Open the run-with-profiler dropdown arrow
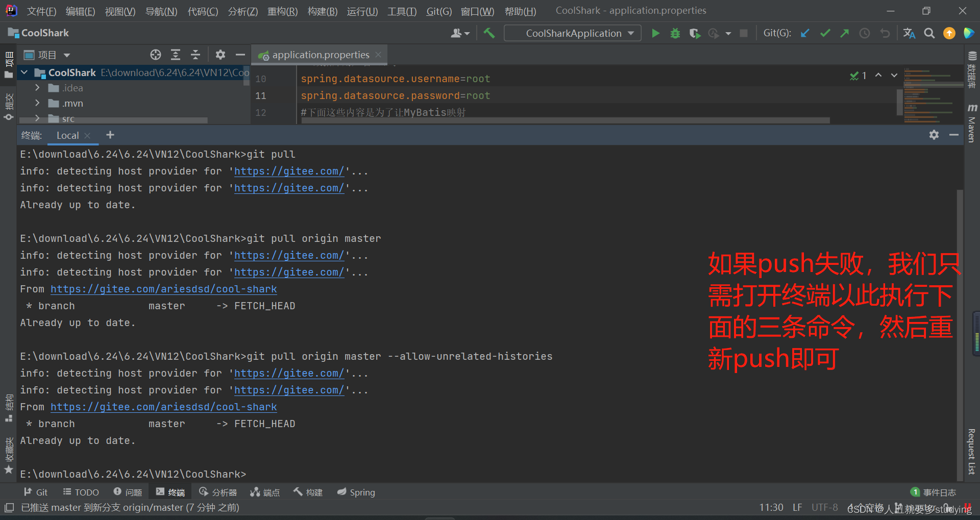This screenshot has width=980, height=520. point(728,34)
